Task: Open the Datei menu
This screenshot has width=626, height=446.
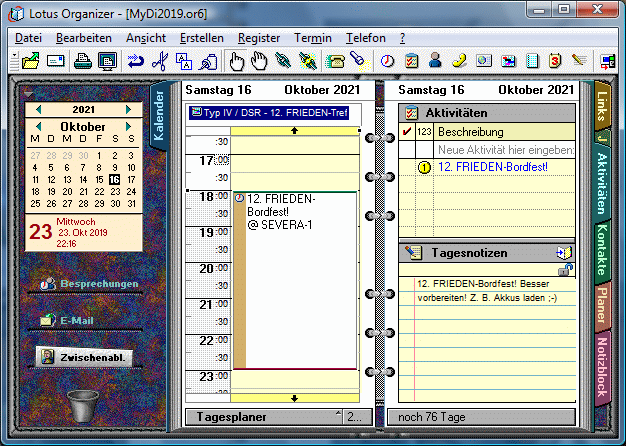Action: click(28, 38)
